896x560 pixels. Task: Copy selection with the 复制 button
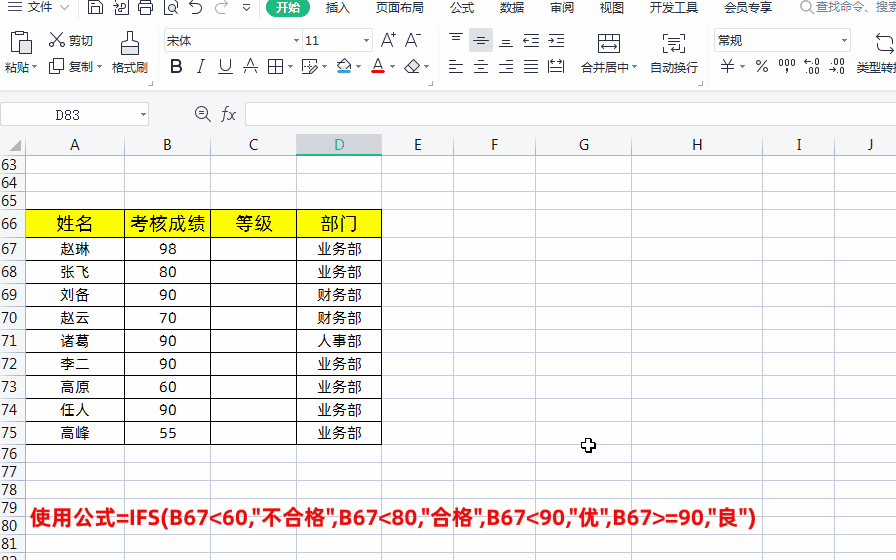71,66
